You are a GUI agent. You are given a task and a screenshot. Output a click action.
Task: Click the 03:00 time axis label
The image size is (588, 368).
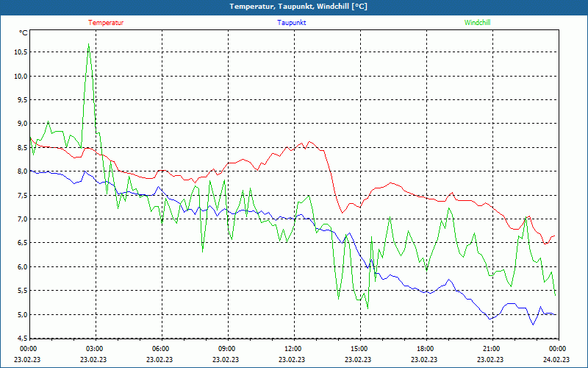pyautogui.click(x=95, y=349)
